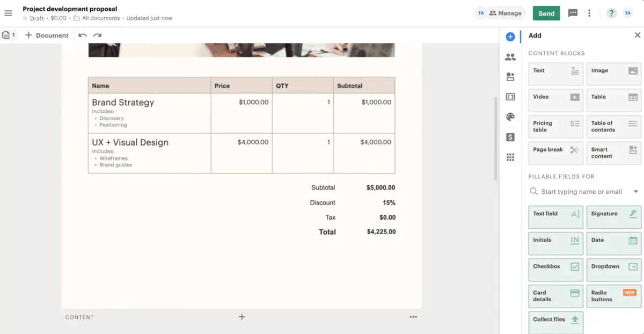Screen dimensions: 644x334
Task: Redo the last action
Action: point(97,35)
